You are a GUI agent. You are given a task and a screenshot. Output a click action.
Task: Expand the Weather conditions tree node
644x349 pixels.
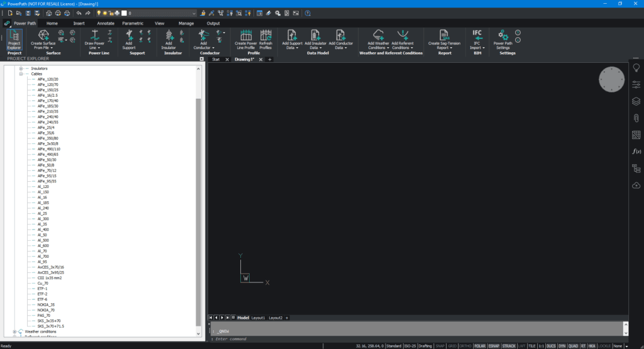point(14,332)
